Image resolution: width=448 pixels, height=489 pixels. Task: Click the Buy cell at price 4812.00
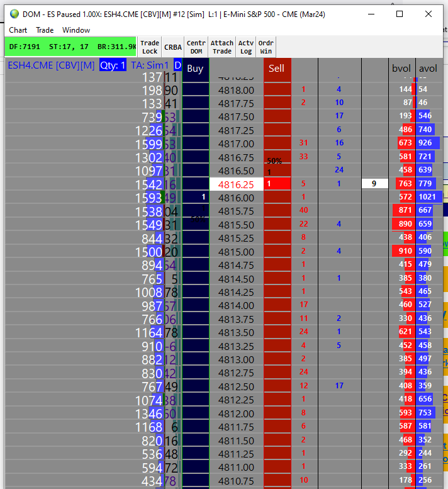click(196, 413)
